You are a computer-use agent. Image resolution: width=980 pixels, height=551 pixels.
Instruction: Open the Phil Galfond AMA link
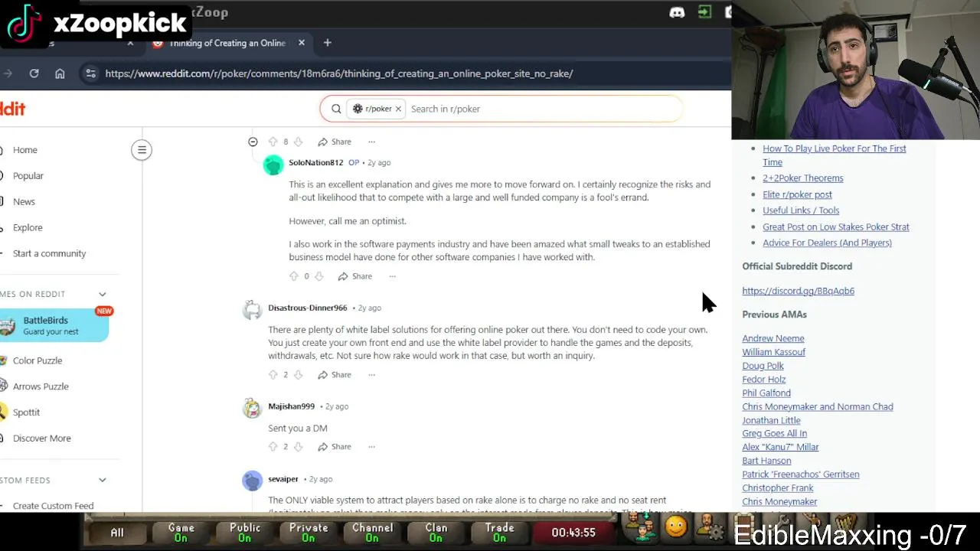tap(766, 393)
